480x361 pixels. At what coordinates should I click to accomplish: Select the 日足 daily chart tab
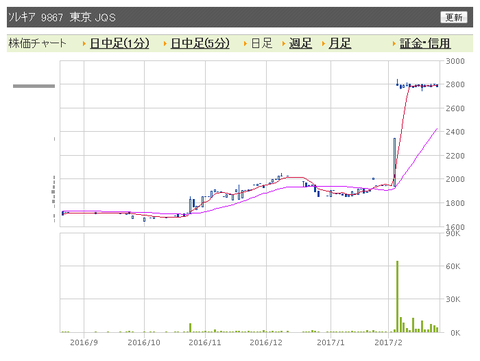coord(262,43)
